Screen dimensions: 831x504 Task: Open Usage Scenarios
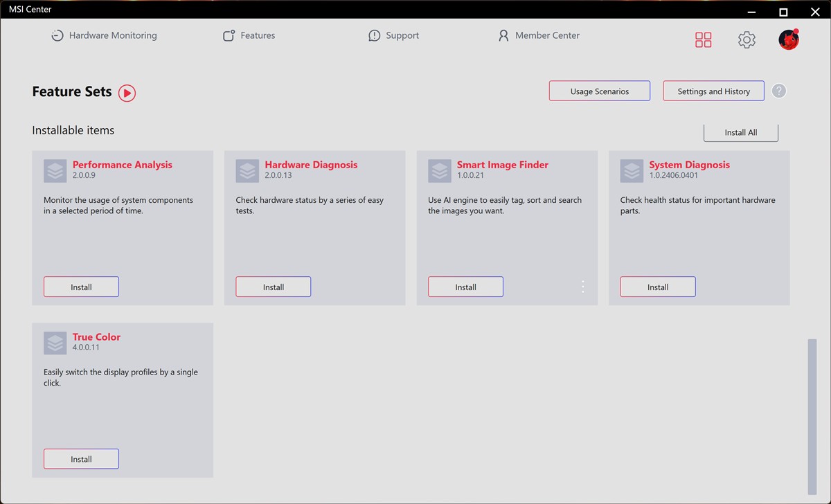tap(599, 91)
